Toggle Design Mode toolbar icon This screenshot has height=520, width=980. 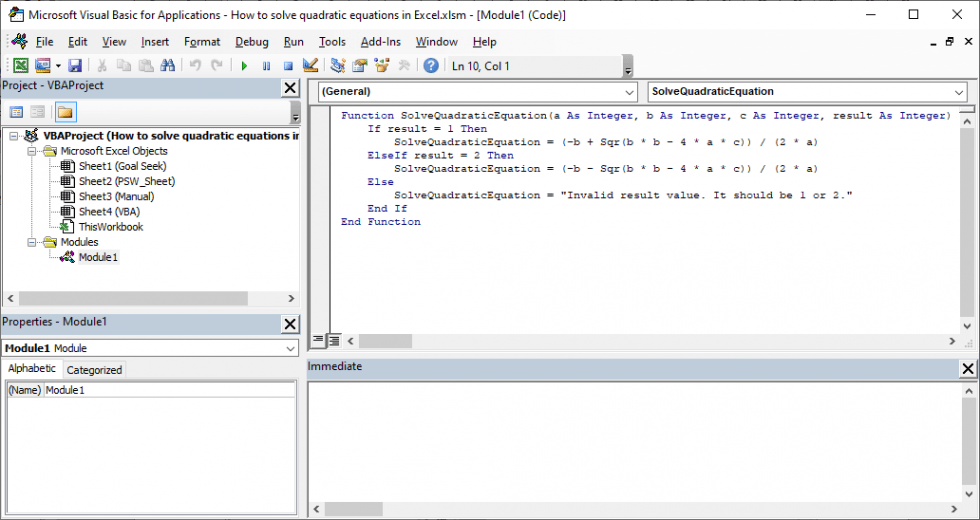coord(310,66)
